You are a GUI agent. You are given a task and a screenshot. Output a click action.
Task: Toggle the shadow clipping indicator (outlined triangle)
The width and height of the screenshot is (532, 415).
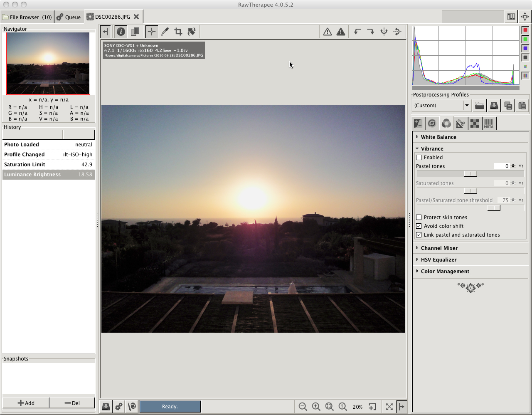(x=328, y=32)
